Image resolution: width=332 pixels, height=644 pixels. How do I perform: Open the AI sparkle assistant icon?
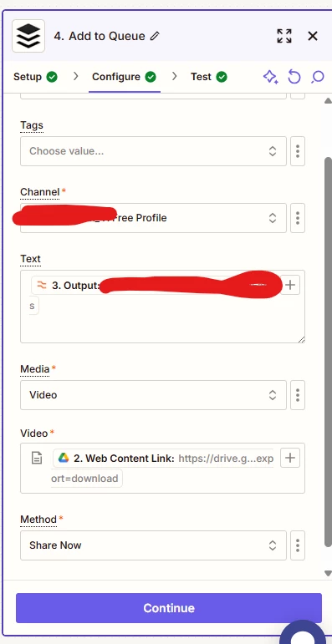pyautogui.click(x=270, y=77)
